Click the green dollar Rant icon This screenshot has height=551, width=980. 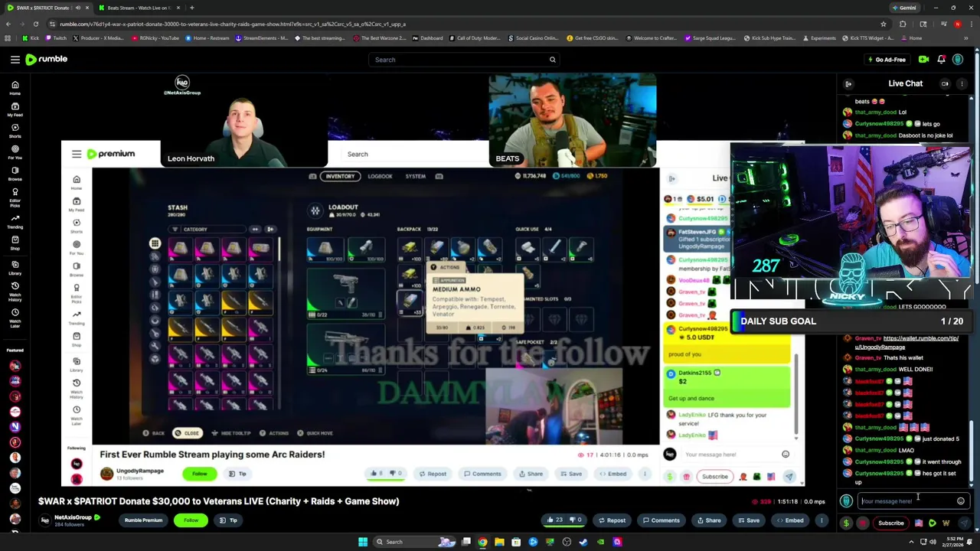pyautogui.click(x=846, y=523)
